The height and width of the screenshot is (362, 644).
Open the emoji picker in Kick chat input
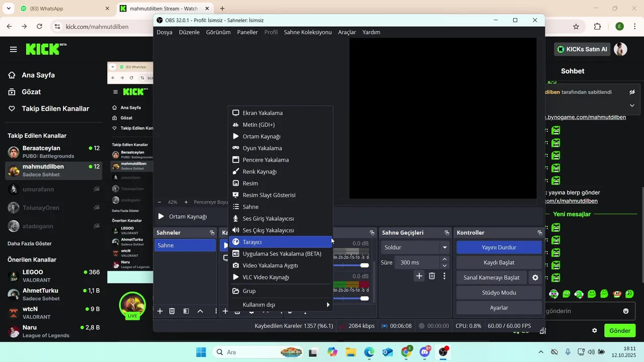coord(626,311)
